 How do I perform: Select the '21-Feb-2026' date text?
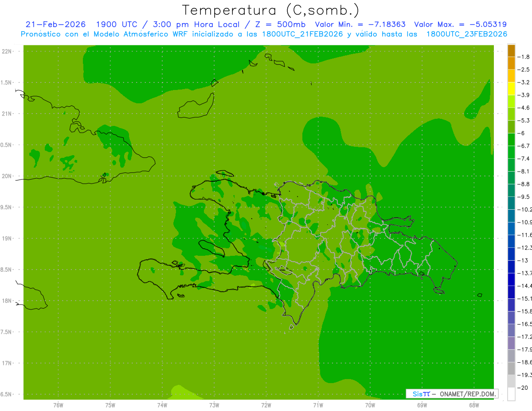point(55,24)
